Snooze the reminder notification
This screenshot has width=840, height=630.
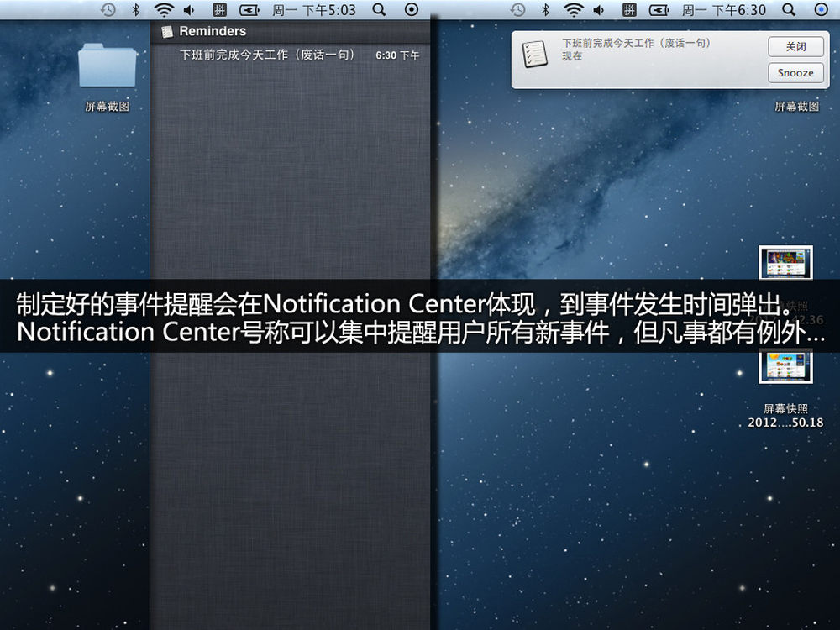(x=796, y=73)
